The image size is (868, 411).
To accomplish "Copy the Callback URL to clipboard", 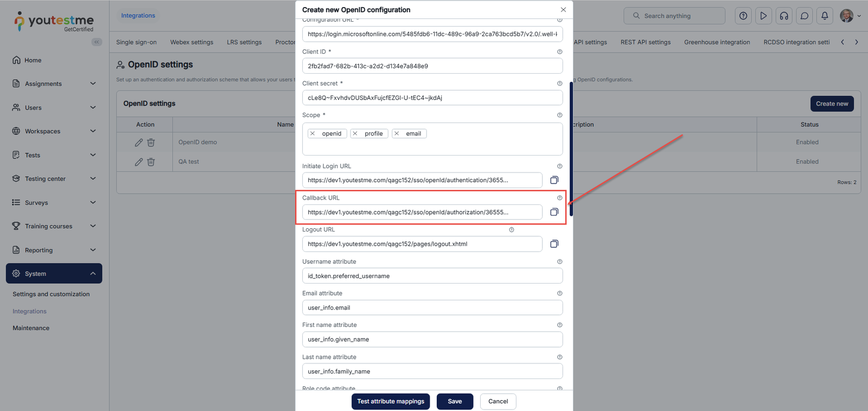I will [554, 212].
